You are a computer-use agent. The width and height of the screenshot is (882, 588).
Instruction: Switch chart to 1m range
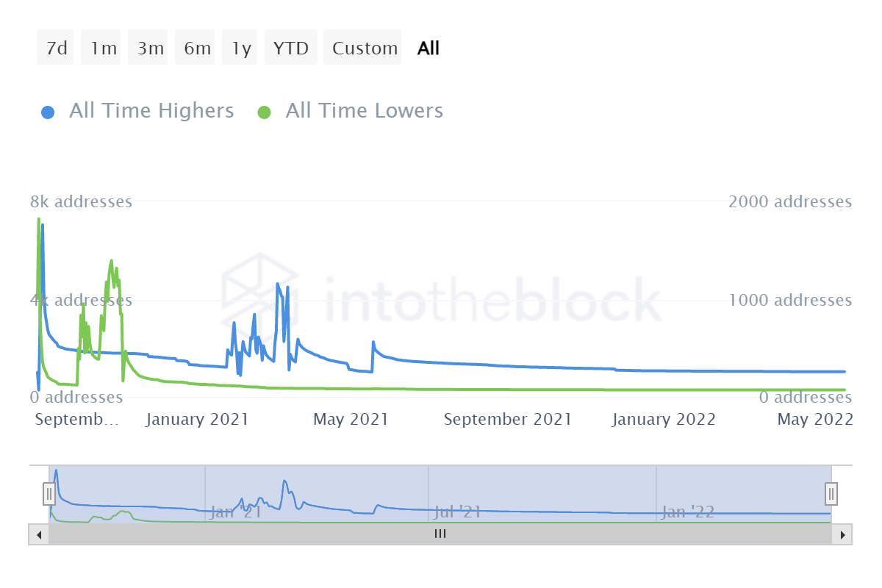tap(104, 49)
